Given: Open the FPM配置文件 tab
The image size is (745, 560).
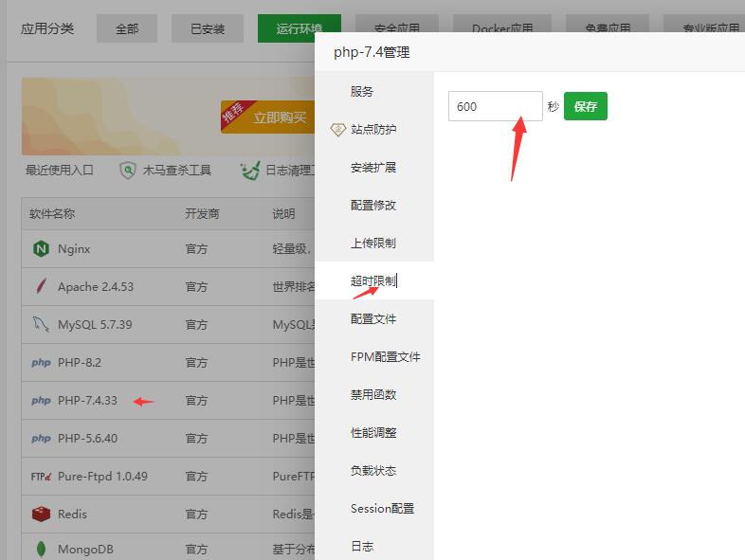Looking at the screenshot, I should tap(374, 356).
